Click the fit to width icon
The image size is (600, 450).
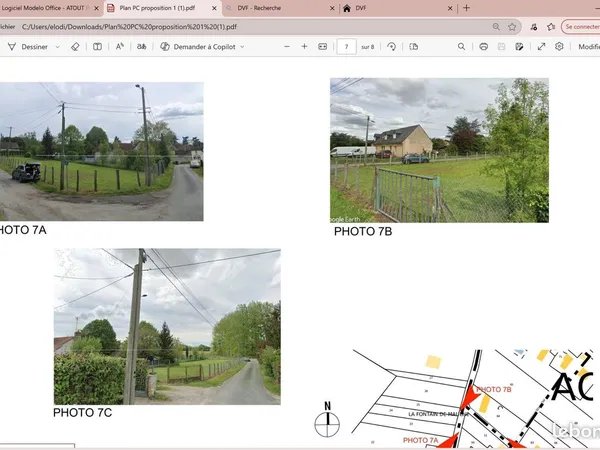pos(323,47)
